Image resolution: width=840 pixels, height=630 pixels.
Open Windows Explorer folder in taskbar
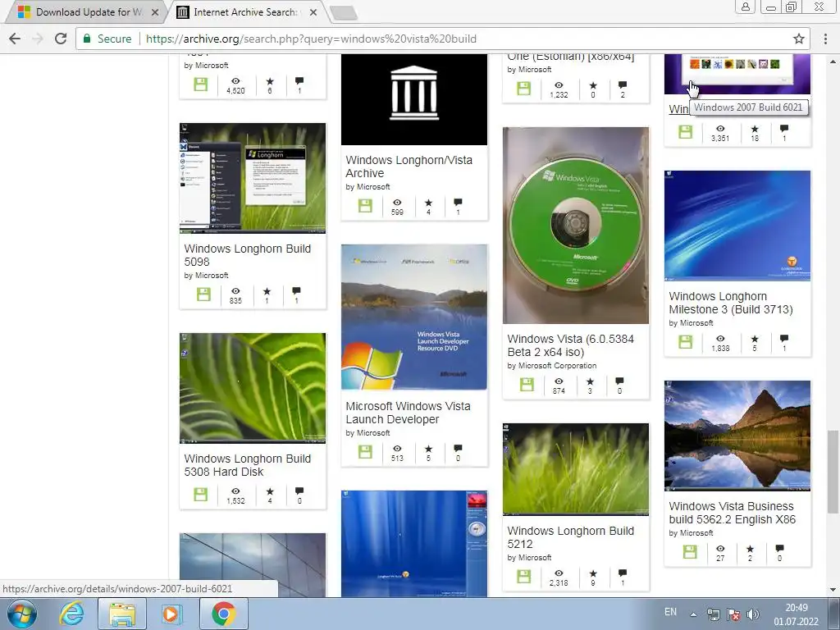click(x=122, y=614)
